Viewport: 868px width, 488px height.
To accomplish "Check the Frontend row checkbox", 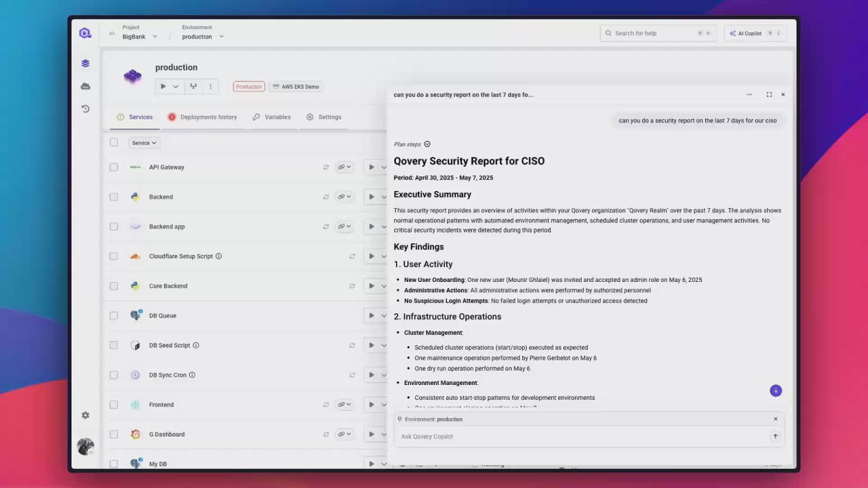I will tap(114, 405).
